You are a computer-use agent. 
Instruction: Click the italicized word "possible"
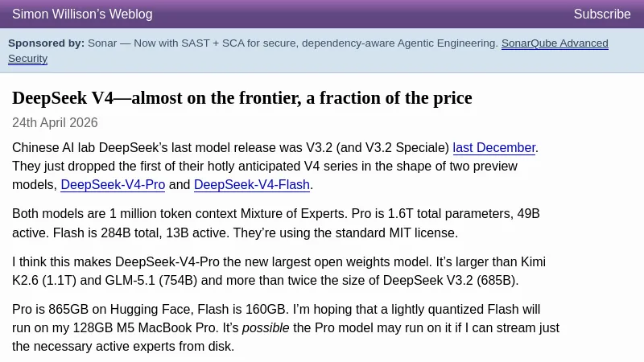coord(266,328)
